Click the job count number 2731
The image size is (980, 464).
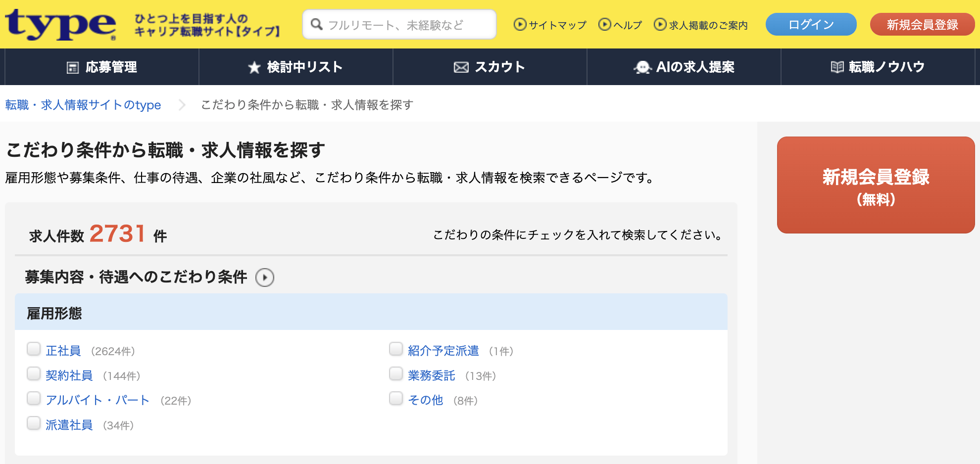tap(117, 233)
